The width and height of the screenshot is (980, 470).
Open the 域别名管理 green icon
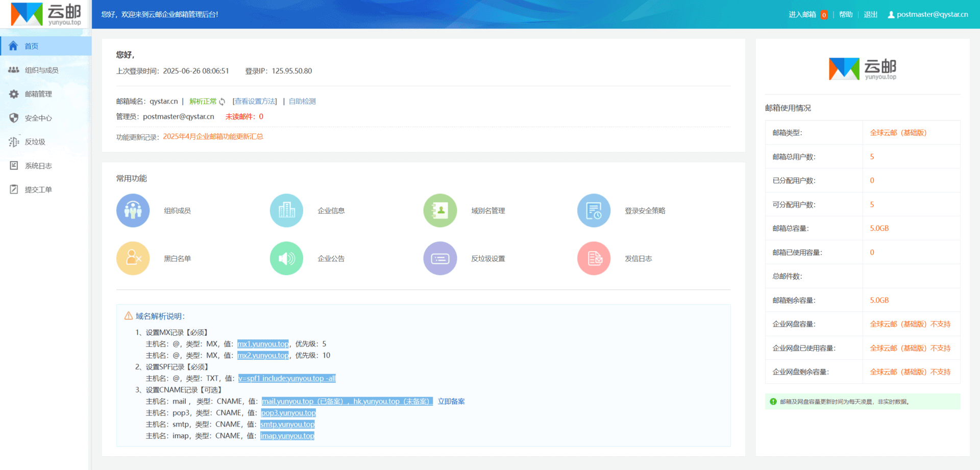click(440, 210)
